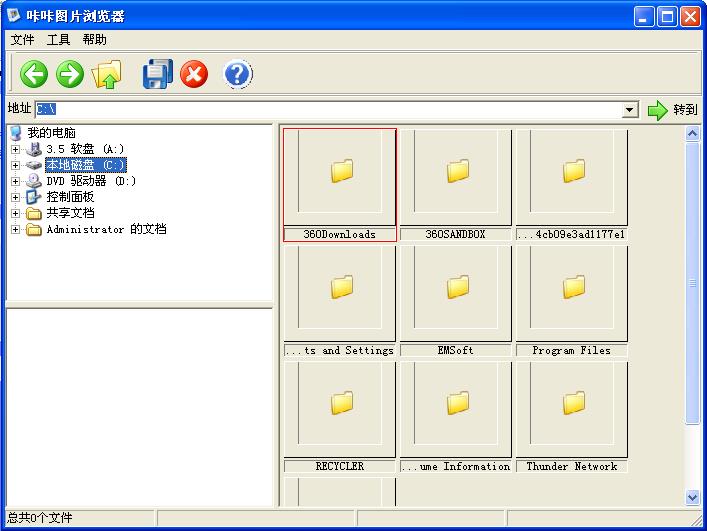Open the blue help question icon
Viewport: 707px width, 531px height.
coord(237,74)
